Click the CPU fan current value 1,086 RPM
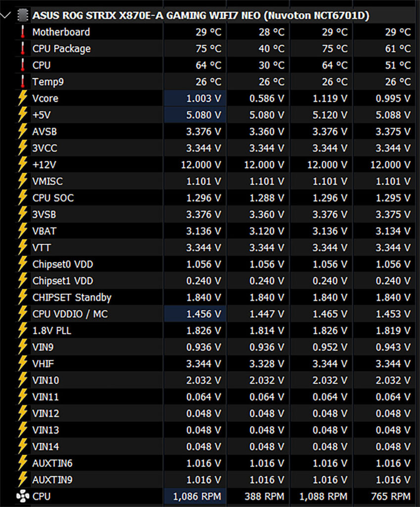This screenshot has height=507, width=420. pos(197,496)
